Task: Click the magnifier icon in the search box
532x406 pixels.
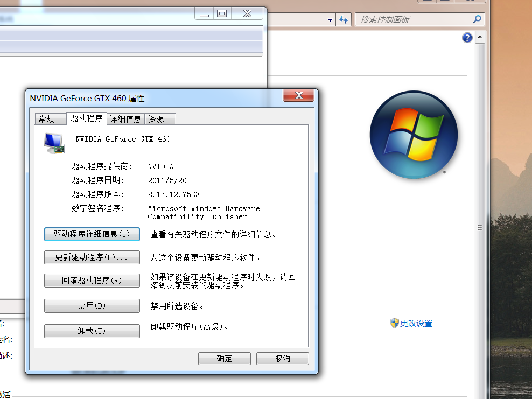Action: 477,19
